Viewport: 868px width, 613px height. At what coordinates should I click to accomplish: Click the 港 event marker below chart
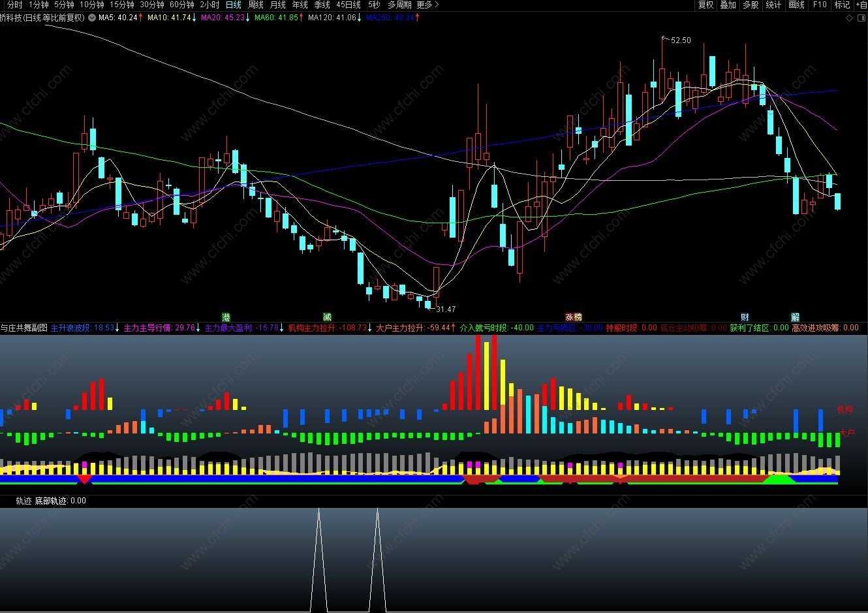coord(226,317)
